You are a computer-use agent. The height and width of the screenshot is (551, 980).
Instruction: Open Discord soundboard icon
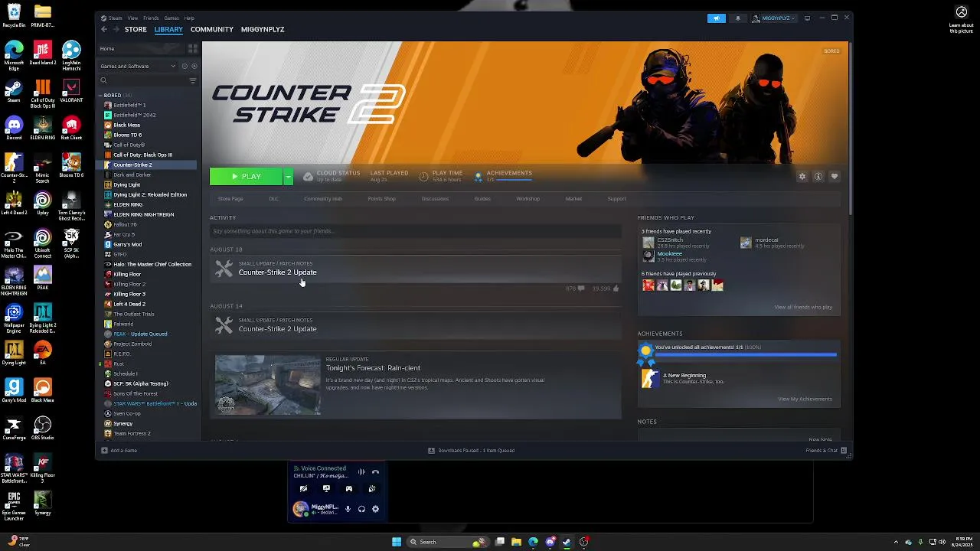(372, 488)
